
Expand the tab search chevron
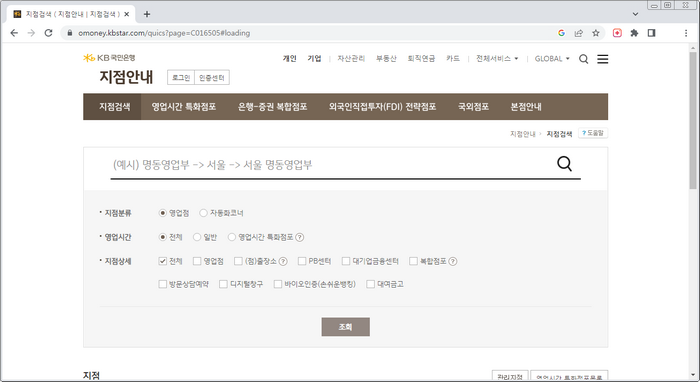click(x=635, y=14)
